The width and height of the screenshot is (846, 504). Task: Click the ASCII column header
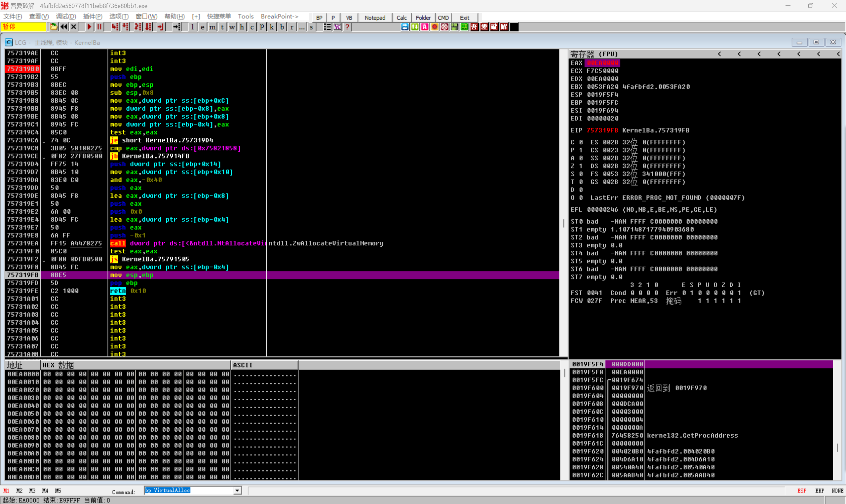point(264,365)
